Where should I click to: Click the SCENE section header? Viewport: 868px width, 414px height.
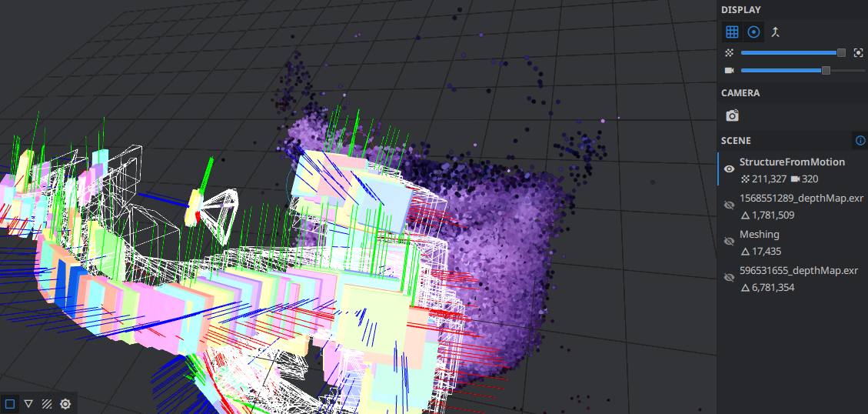coord(737,140)
